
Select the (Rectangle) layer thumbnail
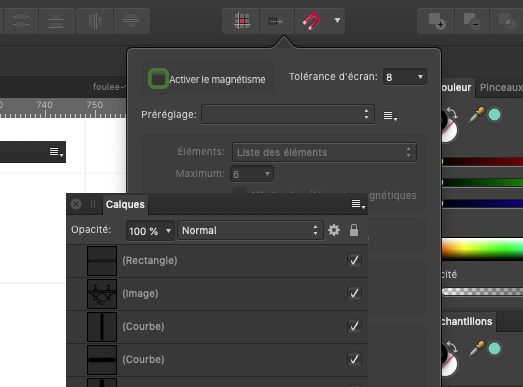102,261
